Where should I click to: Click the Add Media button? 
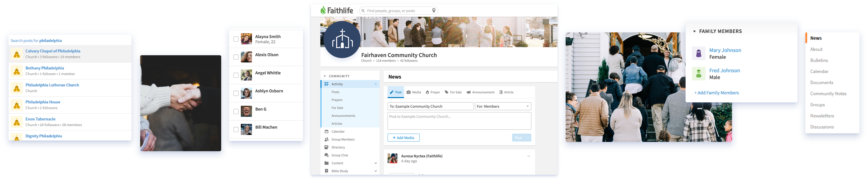click(403, 138)
